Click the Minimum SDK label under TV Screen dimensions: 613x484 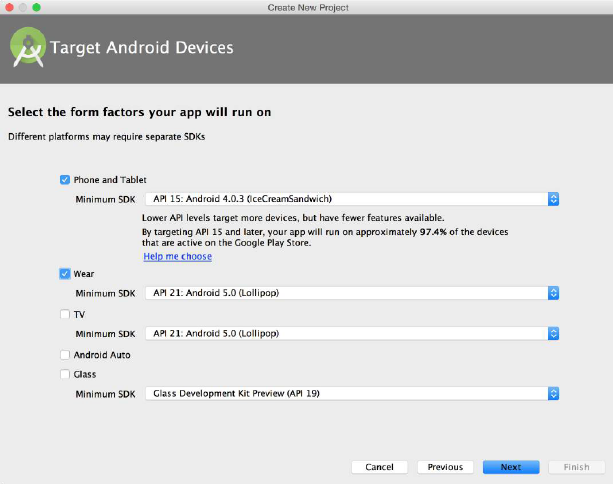[106, 334]
